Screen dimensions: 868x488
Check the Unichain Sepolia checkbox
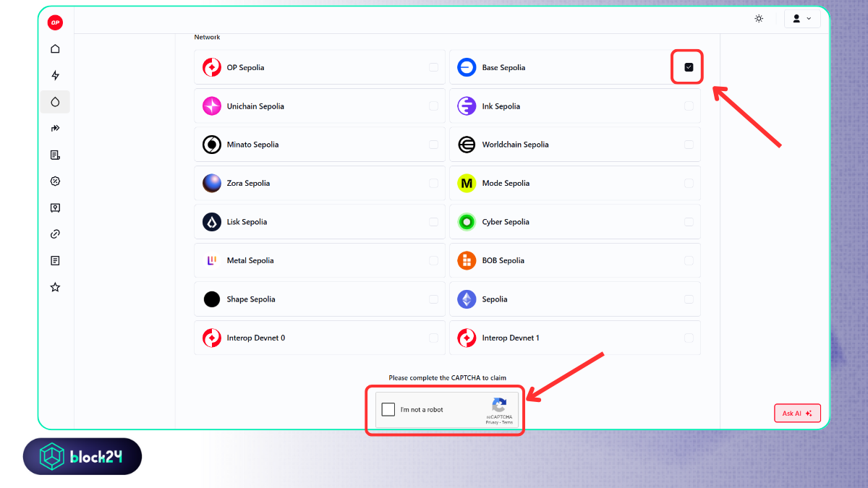tap(433, 106)
